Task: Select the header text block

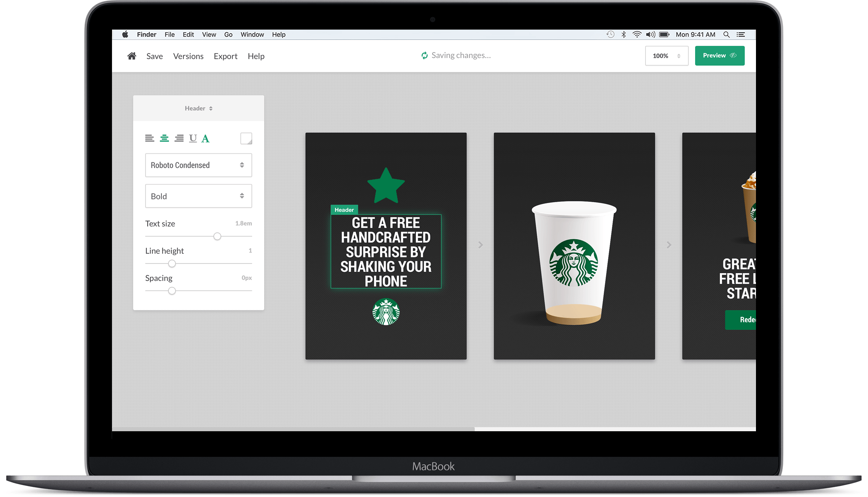Action: 386,252
